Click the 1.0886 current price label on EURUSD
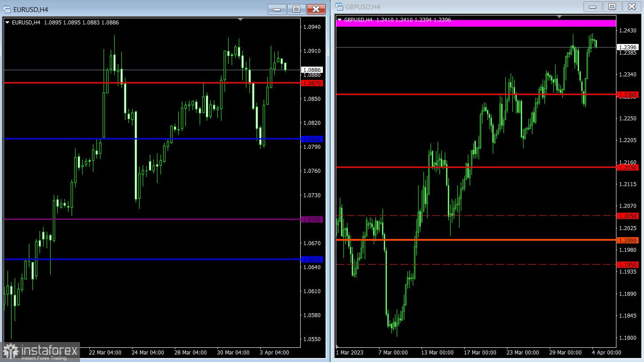644x362 pixels. 312,70
